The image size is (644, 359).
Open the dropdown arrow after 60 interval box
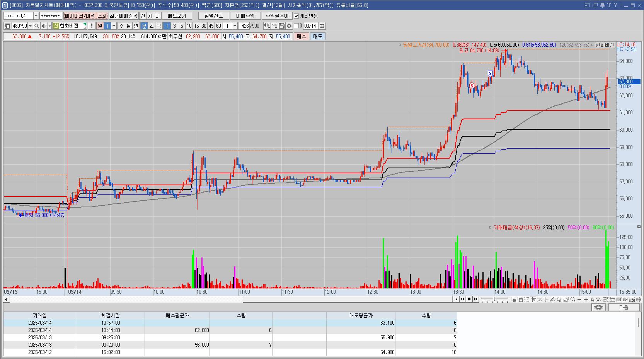point(235,26)
